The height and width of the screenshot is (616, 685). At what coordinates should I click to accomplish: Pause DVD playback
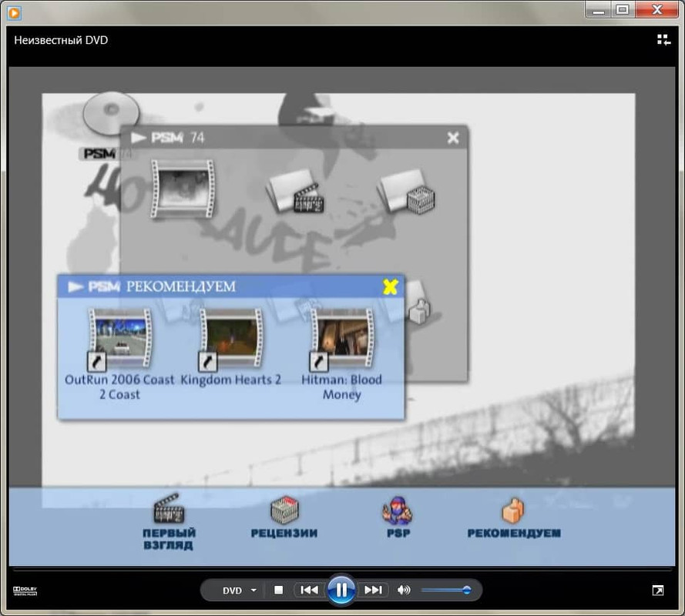(341, 590)
